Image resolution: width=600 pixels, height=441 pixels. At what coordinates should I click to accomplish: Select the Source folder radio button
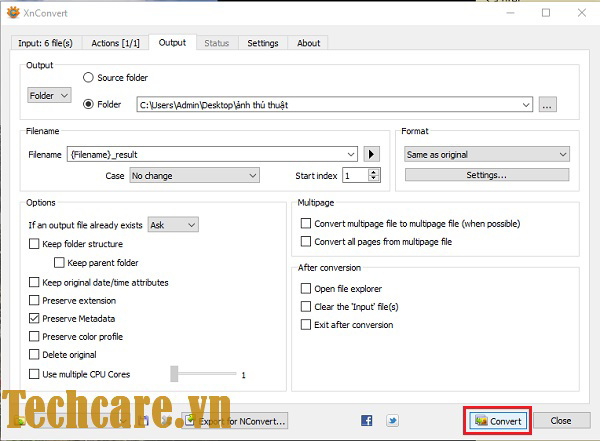(88, 77)
